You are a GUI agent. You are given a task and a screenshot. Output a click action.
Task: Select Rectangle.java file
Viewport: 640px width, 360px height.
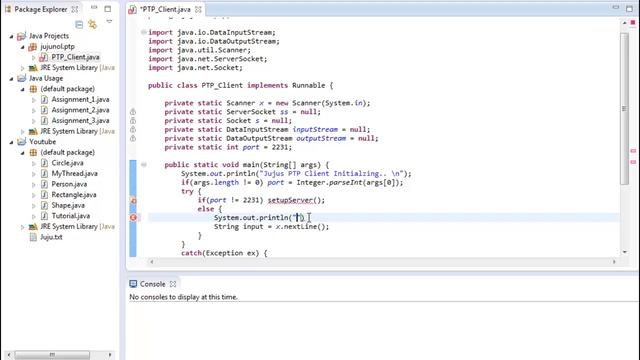point(74,195)
